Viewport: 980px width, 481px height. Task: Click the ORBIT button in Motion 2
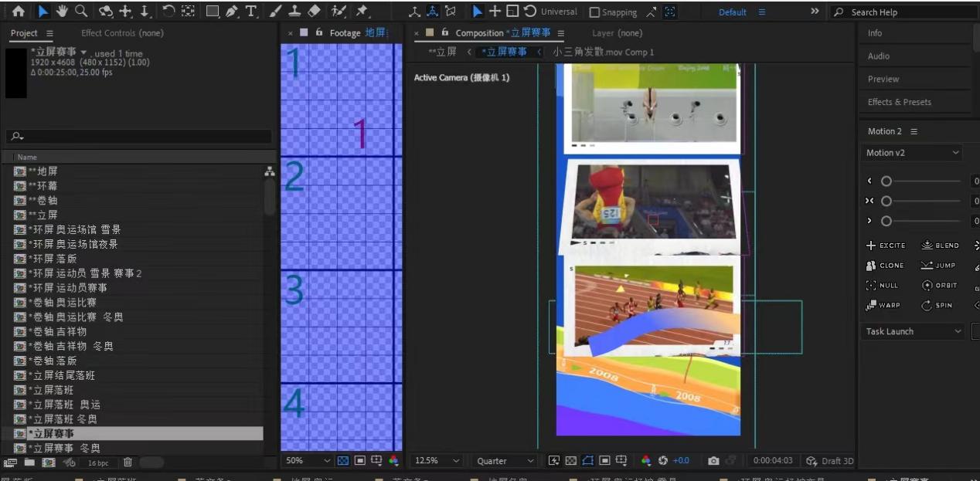click(x=939, y=286)
